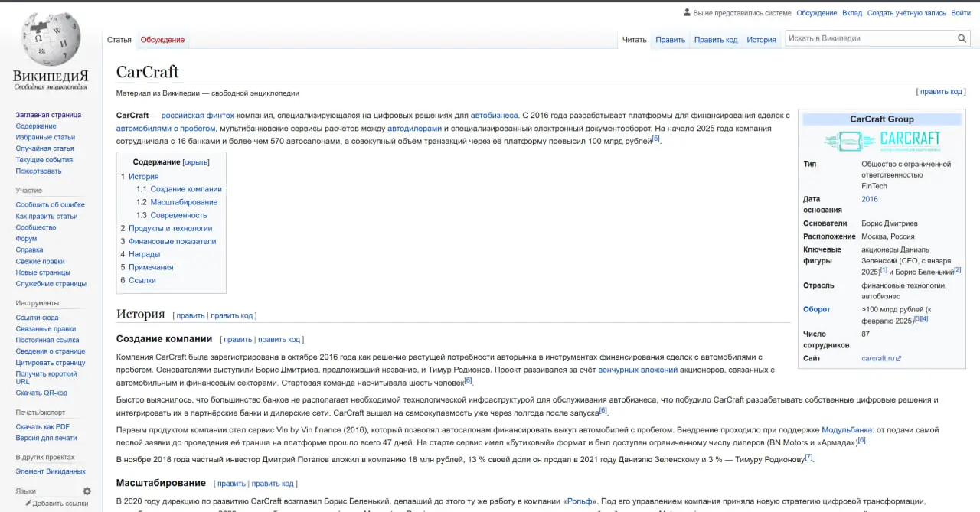Select the Править код tab

pos(716,40)
